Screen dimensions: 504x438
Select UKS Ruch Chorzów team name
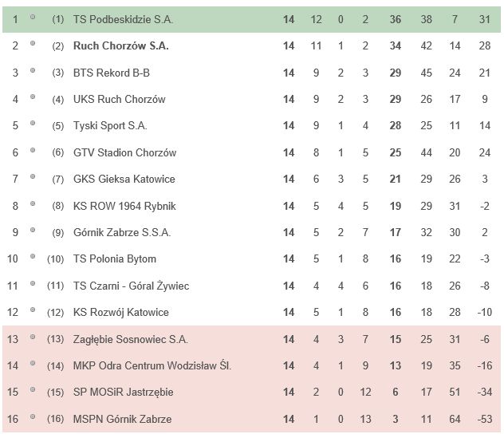pyautogui.click(x=120, y=99)
